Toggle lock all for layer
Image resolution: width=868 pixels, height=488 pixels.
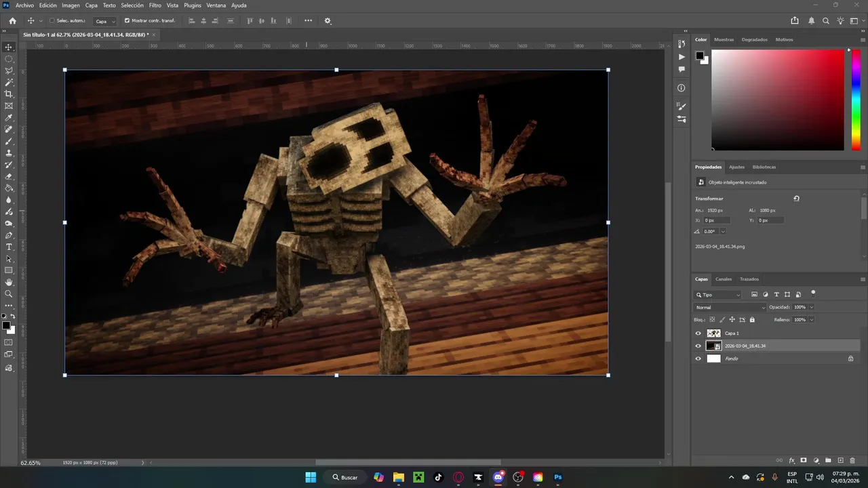(x=752, y=320)
